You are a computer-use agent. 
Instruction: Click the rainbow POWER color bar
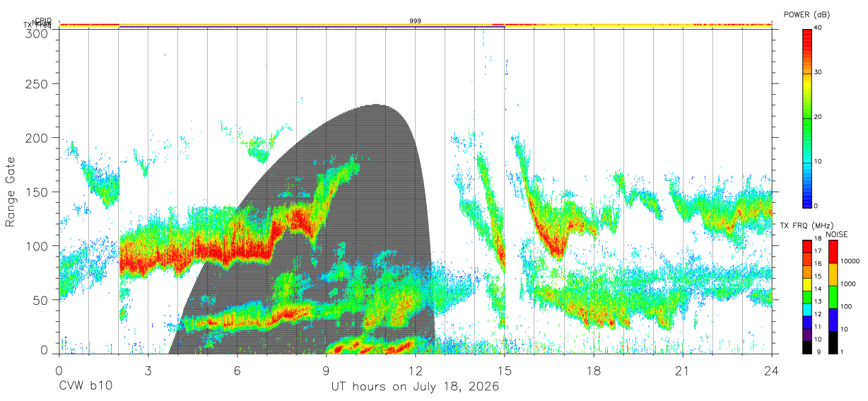(x=807, y=117)
